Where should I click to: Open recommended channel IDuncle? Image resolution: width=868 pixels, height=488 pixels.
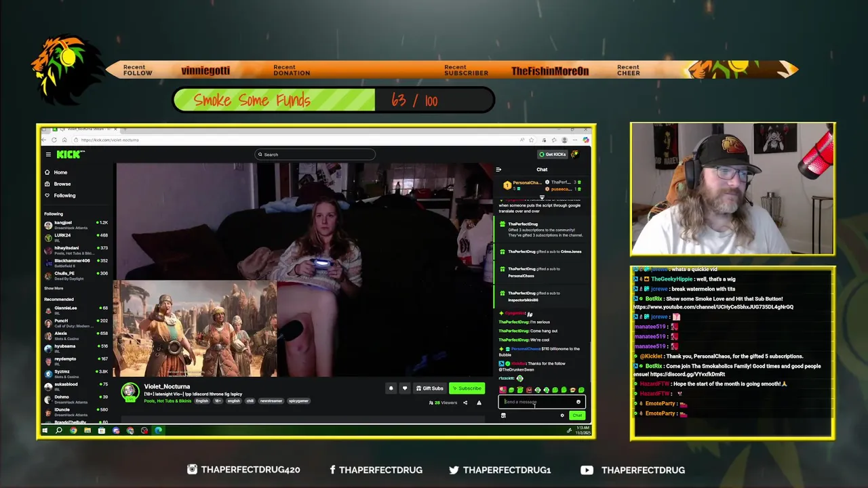click(76, 411)
